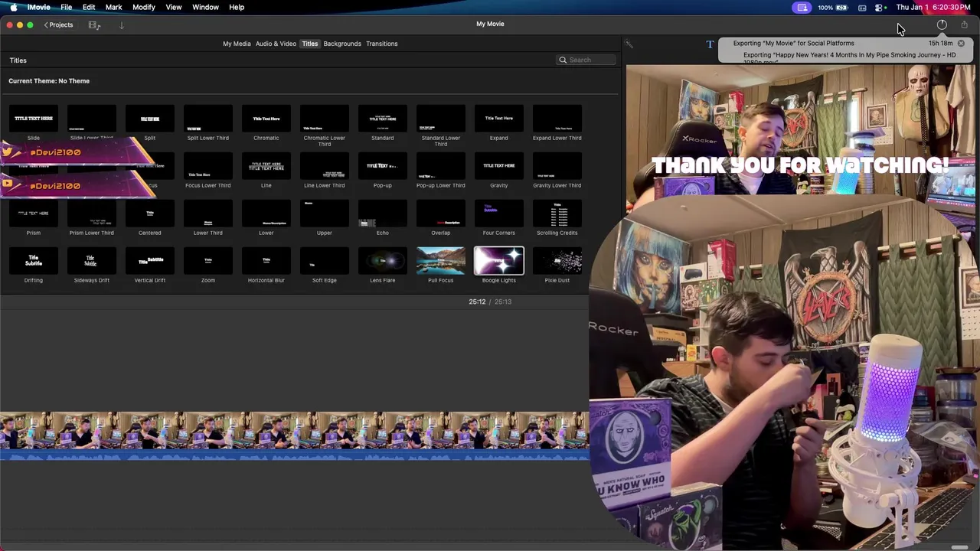Screen dimensions: 980x551
Task: Open the Mark menu
Action: click(113, 8)
